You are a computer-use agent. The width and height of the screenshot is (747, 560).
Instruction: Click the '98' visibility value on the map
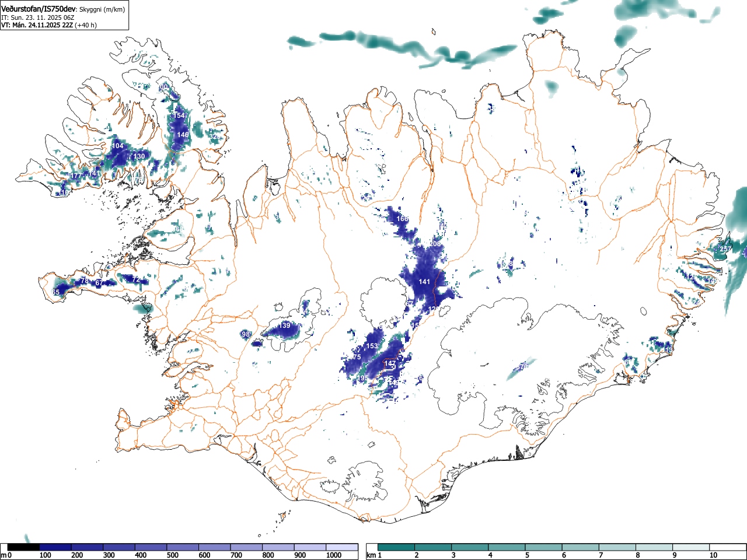(246, 334)
